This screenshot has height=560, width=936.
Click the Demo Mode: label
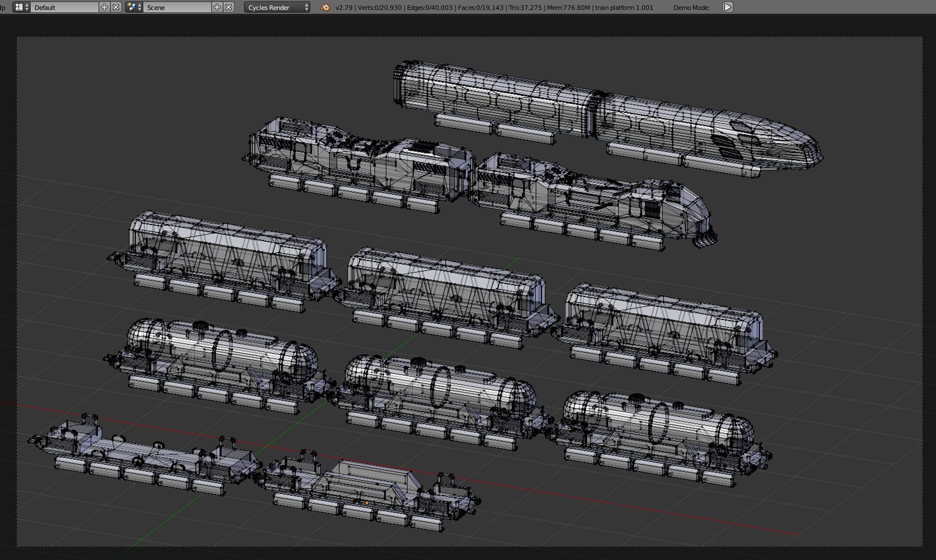691,8
